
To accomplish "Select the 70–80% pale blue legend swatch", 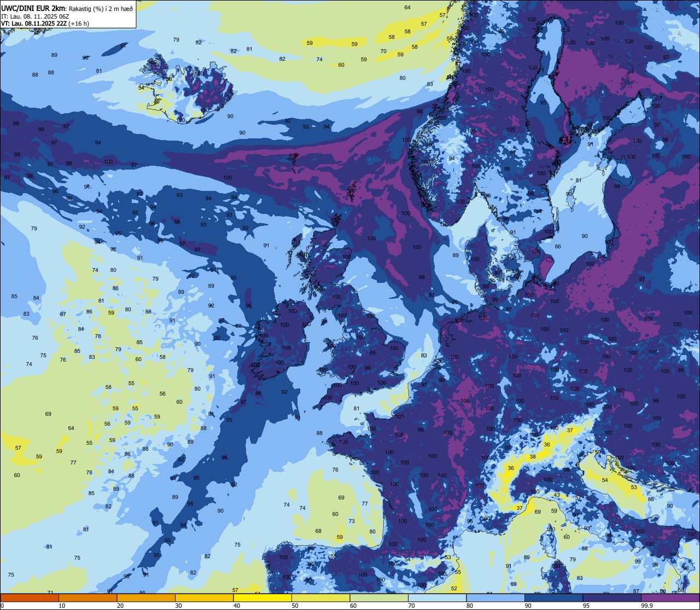I will 437,597.
